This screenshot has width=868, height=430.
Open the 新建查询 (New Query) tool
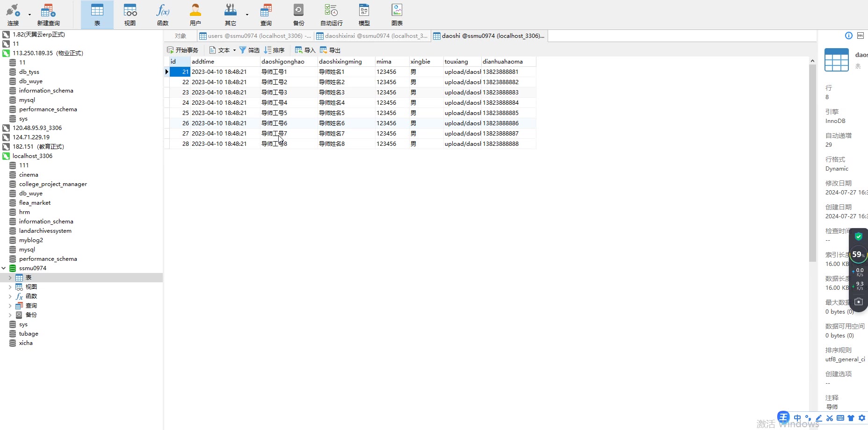point(48,14)
